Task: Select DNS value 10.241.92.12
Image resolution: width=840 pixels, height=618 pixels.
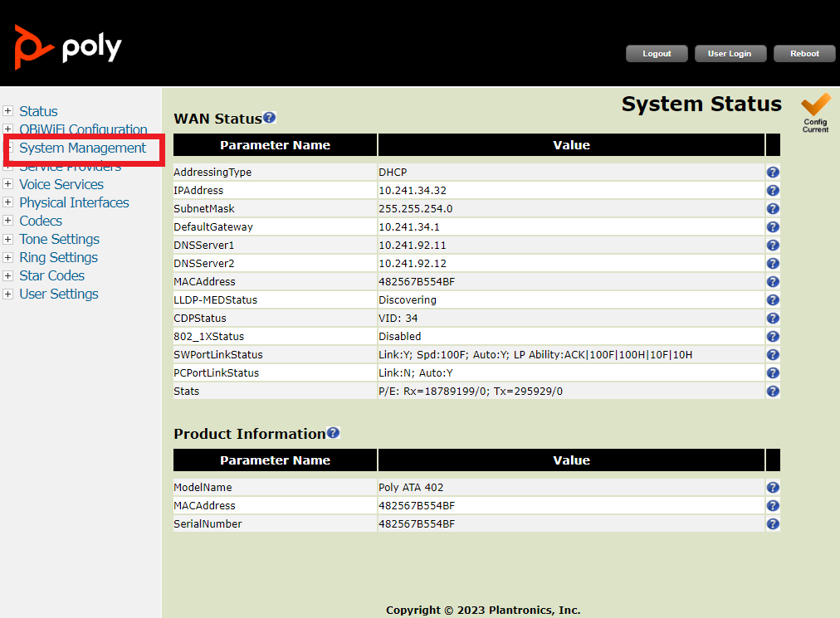Action: pyautogui.click(x=413, y=264)
